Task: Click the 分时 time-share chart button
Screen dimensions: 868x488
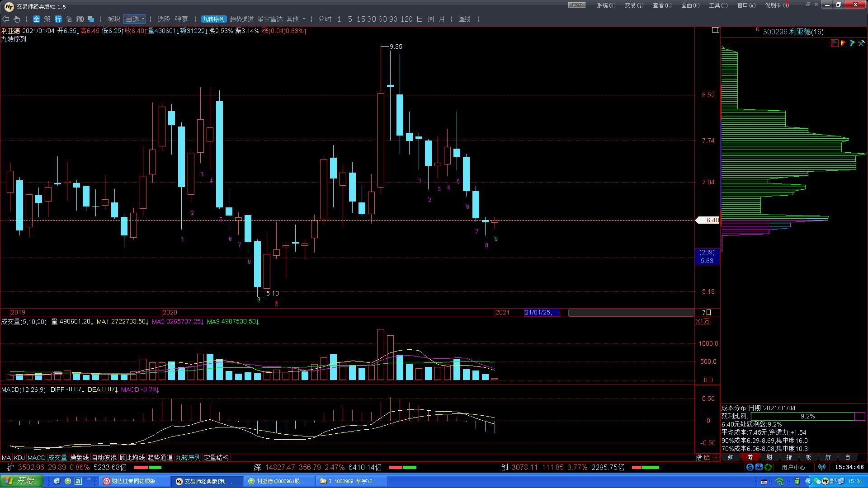Action: click(325, 19)
